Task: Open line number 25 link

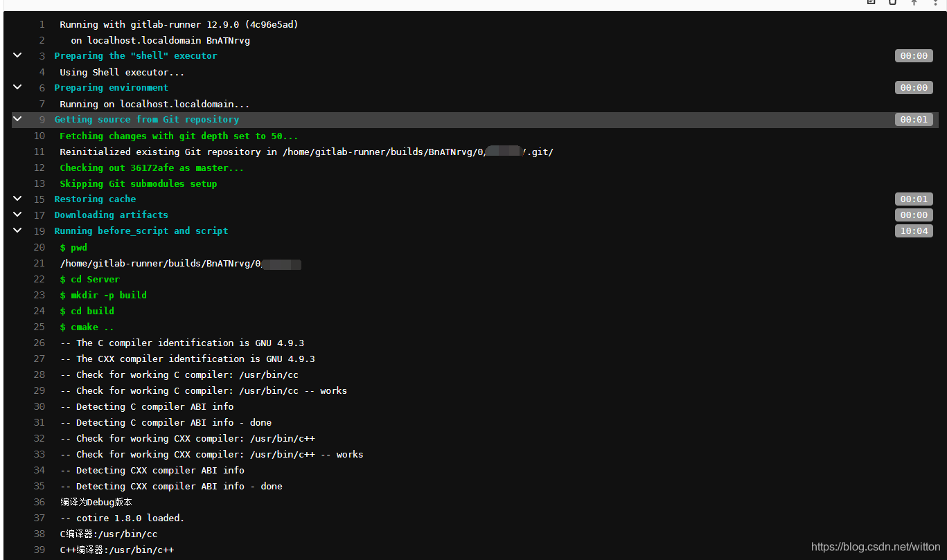Action: pos(39,327)
